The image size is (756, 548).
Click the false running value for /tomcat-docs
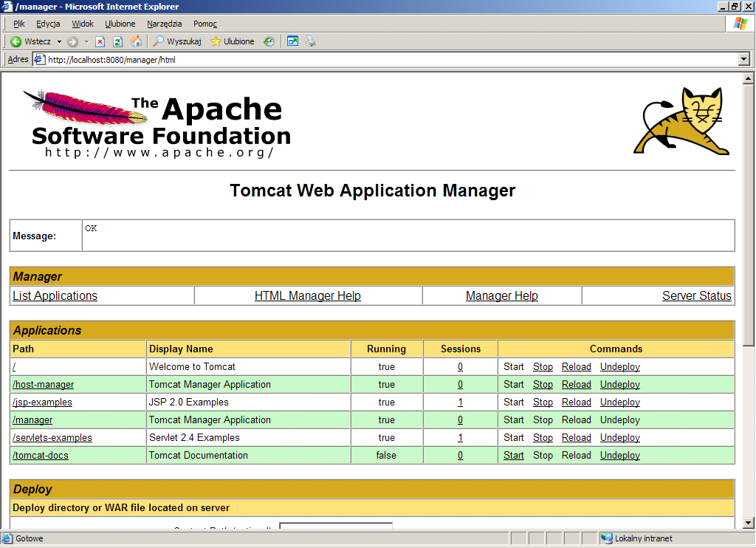pyautogui.click(x=386, y=456)
